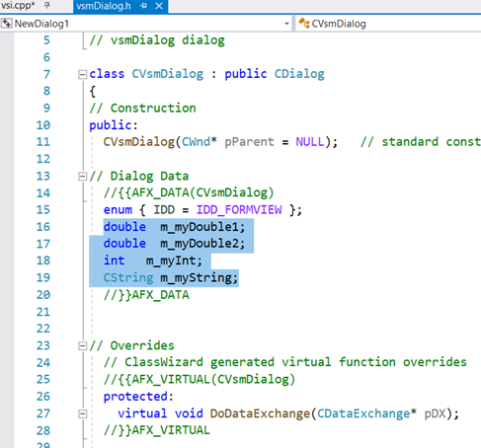Collapse the Dialog Data comment region
The width and height of the screenshot is (481, 448).
(82, 177)
